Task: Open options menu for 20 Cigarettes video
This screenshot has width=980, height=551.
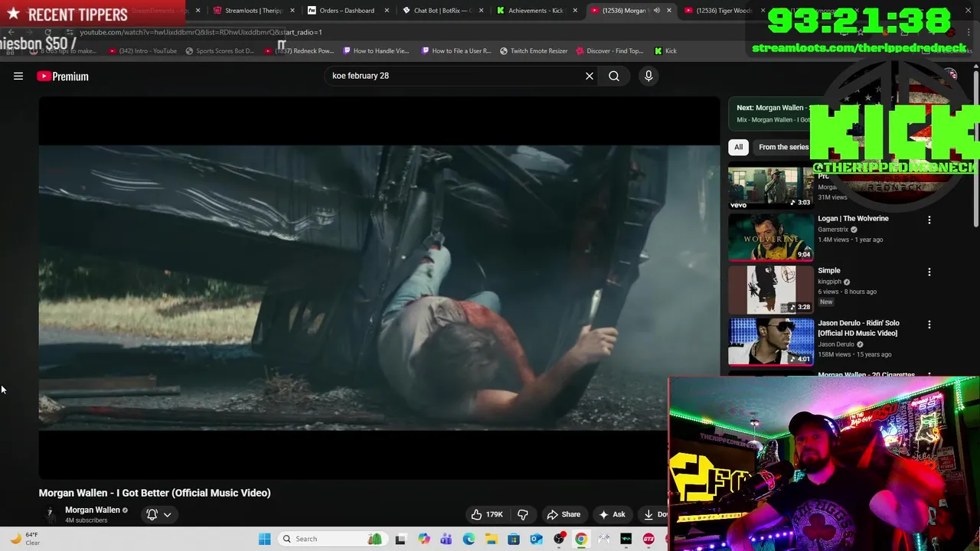Action: tap(929, 376)
